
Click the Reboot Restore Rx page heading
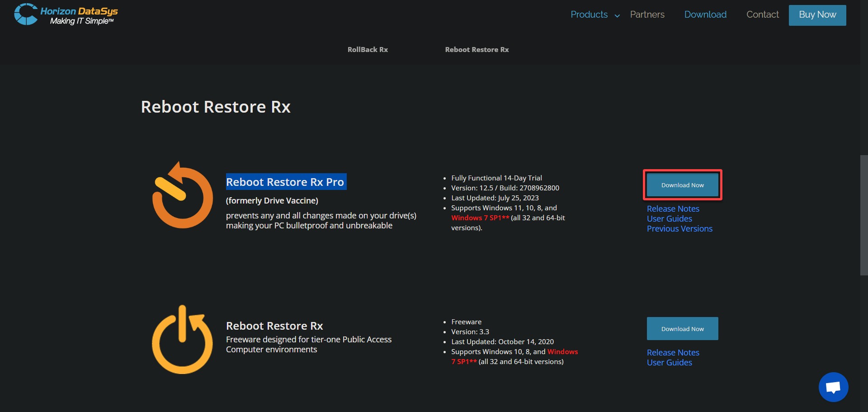(216, 107)
